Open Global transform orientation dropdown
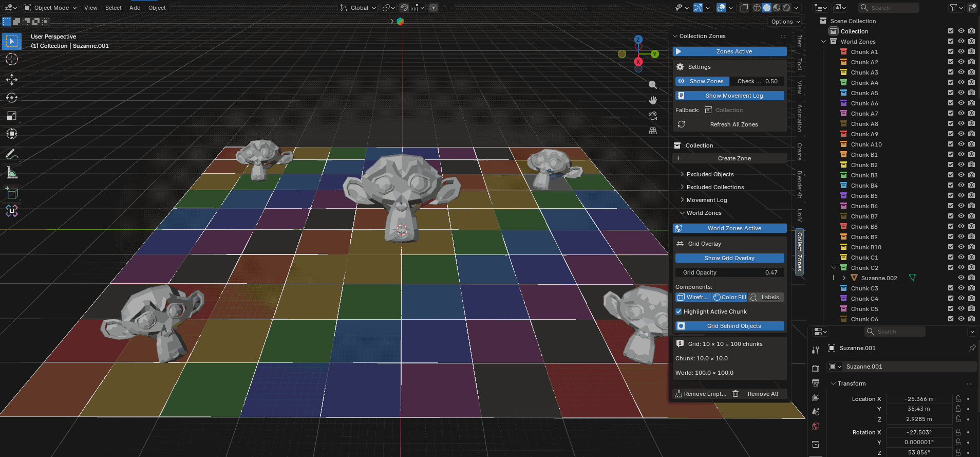The width and height of the screenshot is (980, 457). pos(358,8)
